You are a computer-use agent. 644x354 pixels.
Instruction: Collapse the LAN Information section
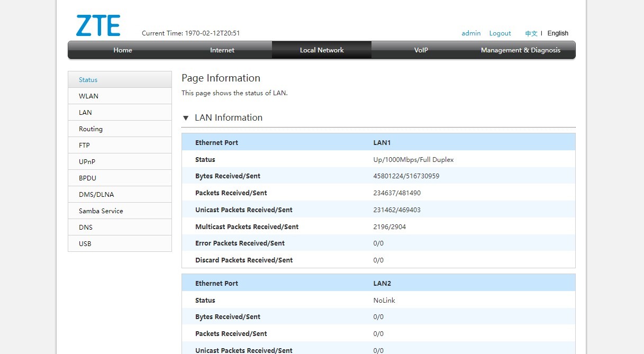click(186, 118)
